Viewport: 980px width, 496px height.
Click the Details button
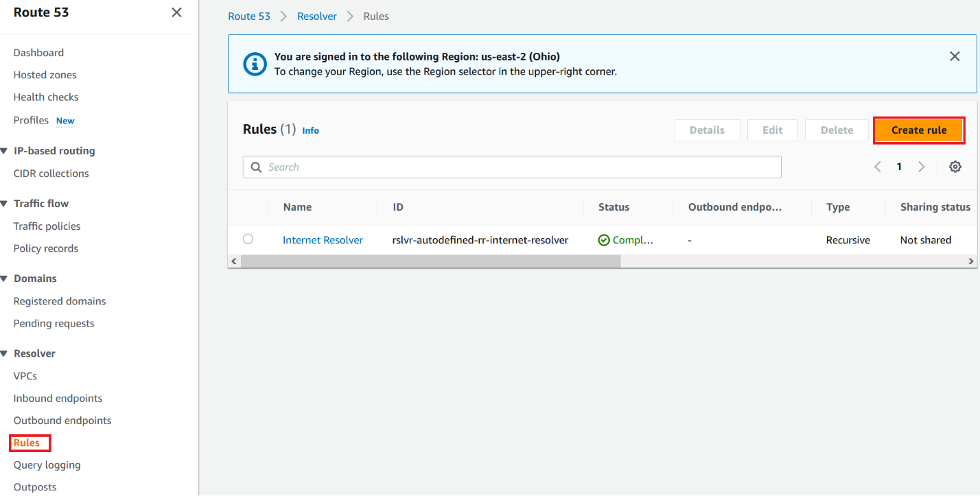708,130
